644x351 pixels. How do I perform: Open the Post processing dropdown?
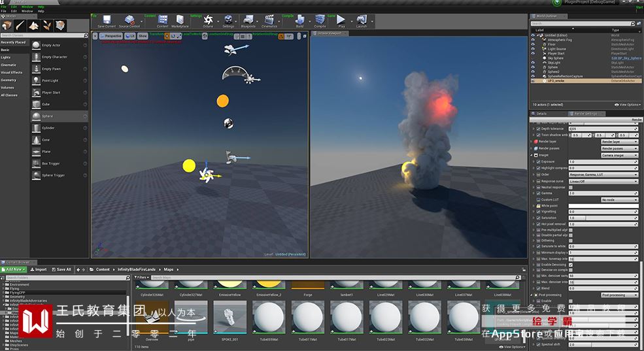619,295
